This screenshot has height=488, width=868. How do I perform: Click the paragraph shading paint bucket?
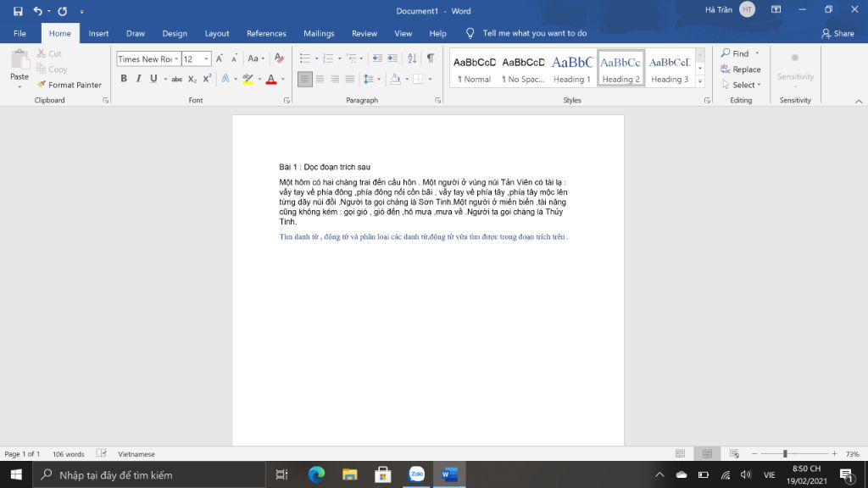click(395, 79)
